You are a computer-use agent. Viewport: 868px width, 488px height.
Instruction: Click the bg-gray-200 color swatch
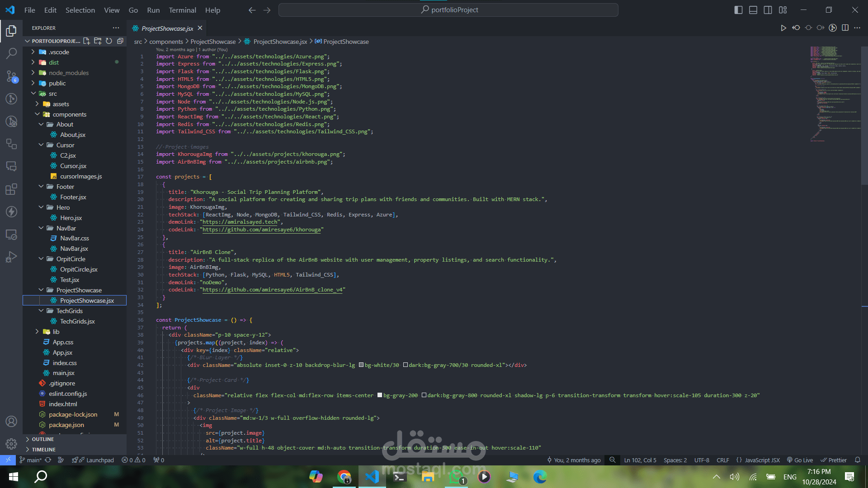(x=380, y=395)
